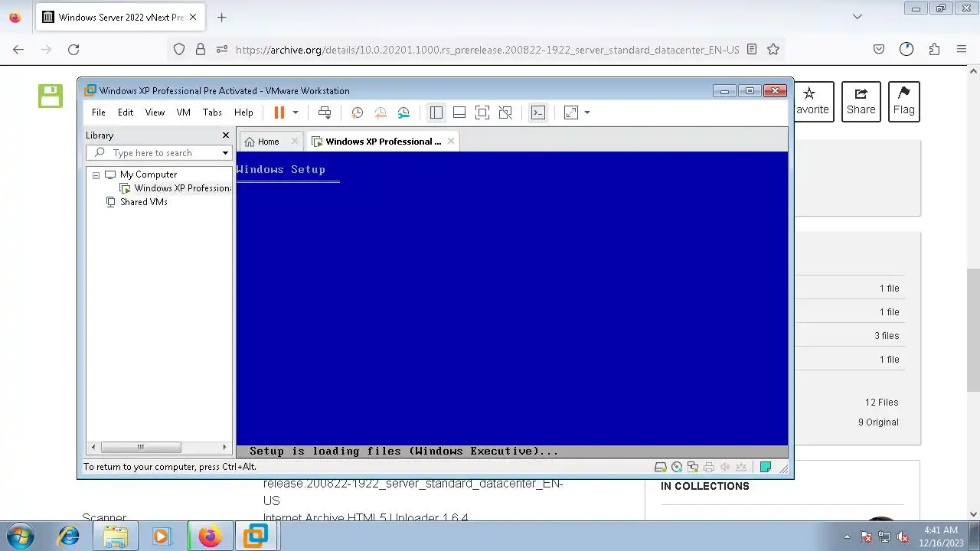Click the Unity mode toolbar icon

click(x=505, y=112)
